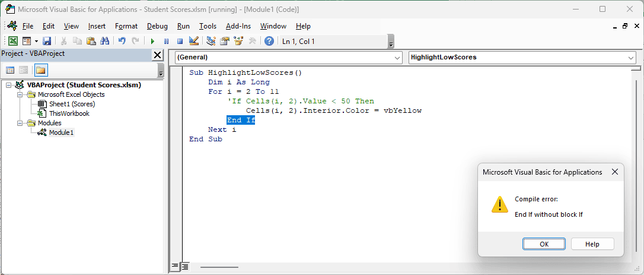
Task: Reset execution with the stop icon
Action: point(180,41)
